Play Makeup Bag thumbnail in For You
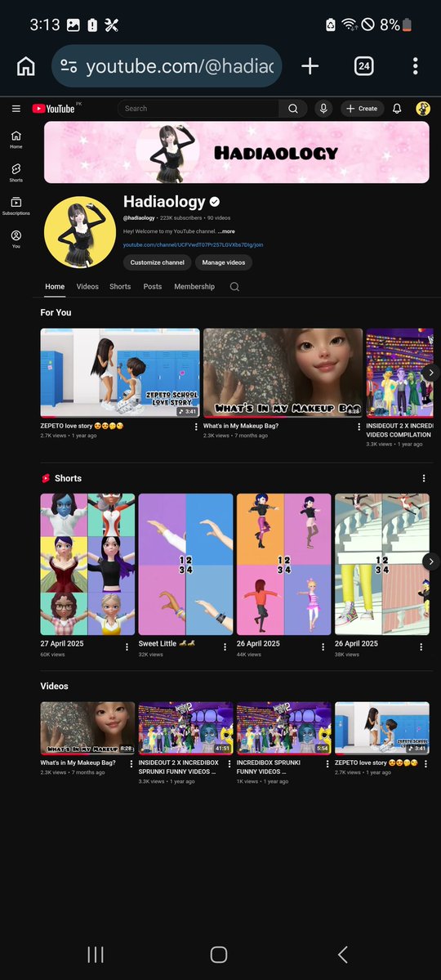The image size is (441, 980). tap(283, 373)
